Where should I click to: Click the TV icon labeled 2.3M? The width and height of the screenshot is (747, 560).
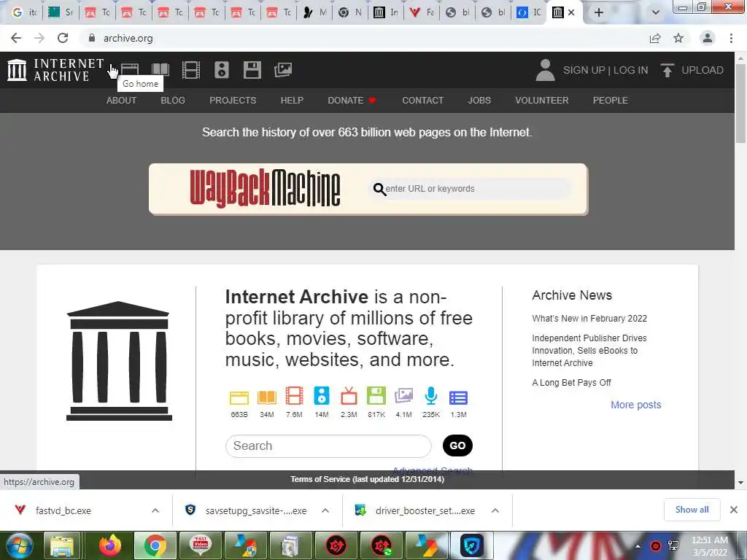point(349,396)
